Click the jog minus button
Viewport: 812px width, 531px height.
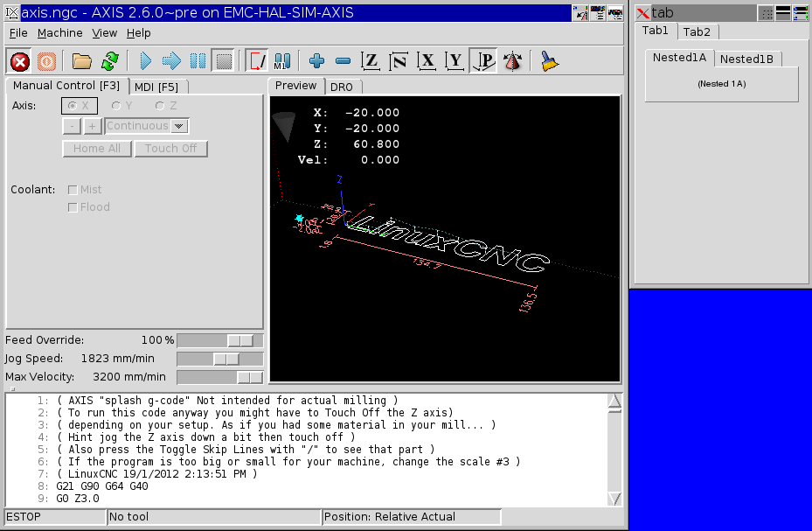[x=72, y=126]
